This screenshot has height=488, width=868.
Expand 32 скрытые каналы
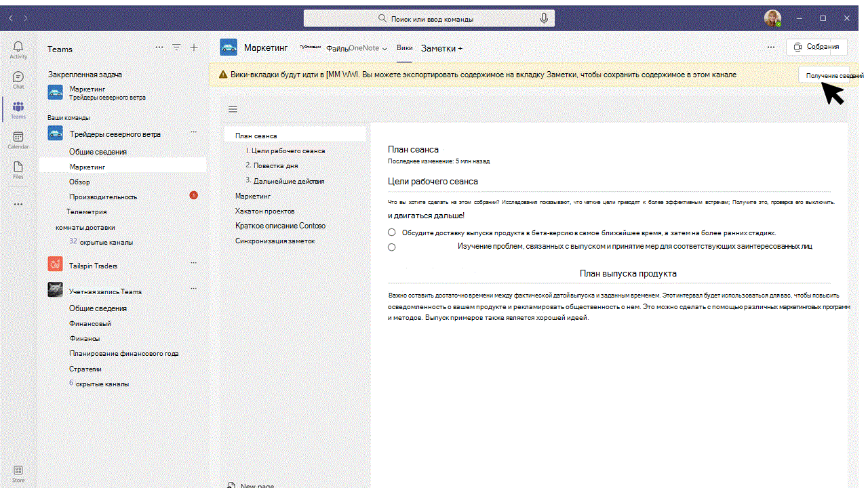[101, 242]
